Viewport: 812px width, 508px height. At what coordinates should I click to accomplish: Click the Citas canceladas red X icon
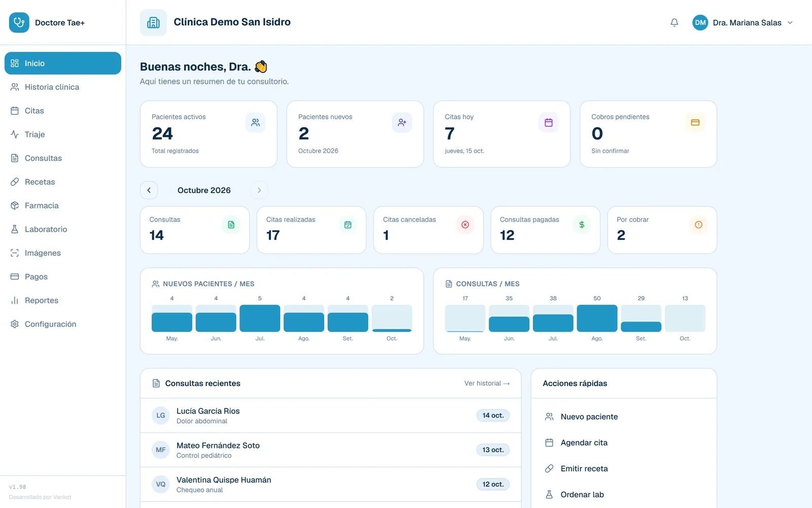[x=465, y=225]
